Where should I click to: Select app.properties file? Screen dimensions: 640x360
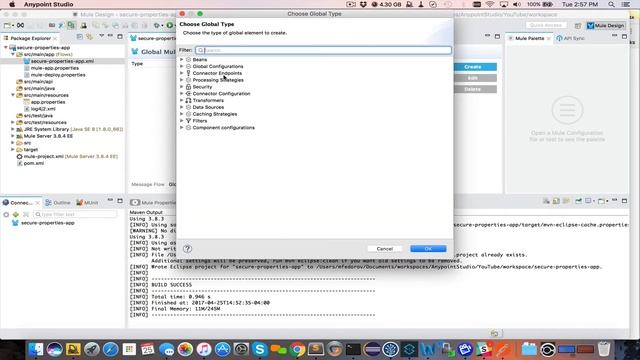48,102
